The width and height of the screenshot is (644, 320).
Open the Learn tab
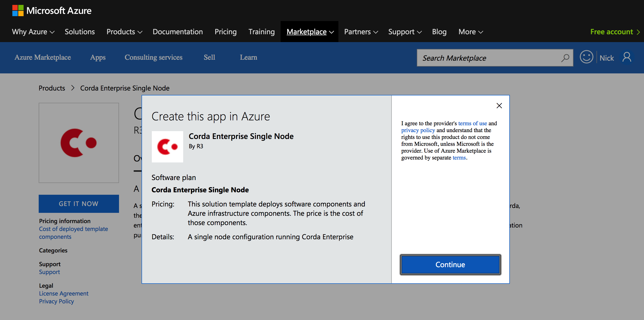click(x=248, y=57)
